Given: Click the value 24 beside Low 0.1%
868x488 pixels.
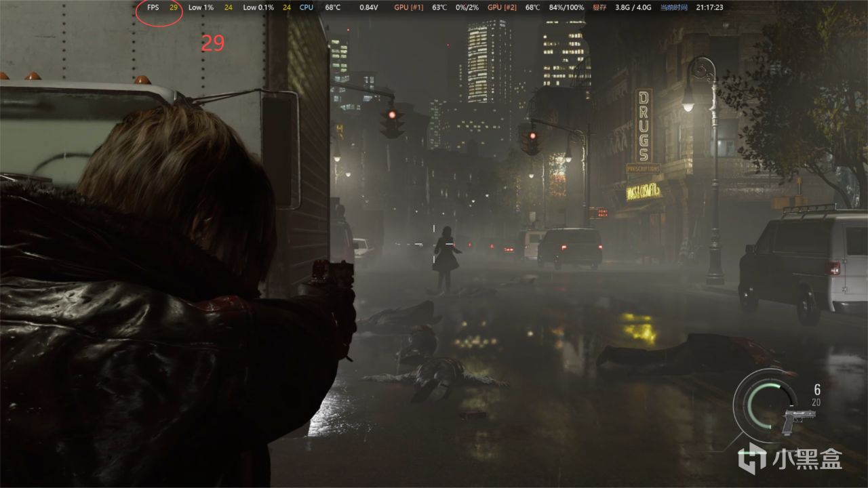Looking at the screenshot, I should pos(287,7).
